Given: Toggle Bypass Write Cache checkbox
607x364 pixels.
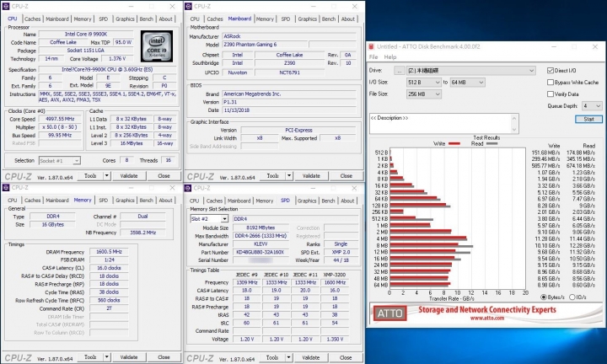Looking at the screenshot, I should [x=550, y=82].
